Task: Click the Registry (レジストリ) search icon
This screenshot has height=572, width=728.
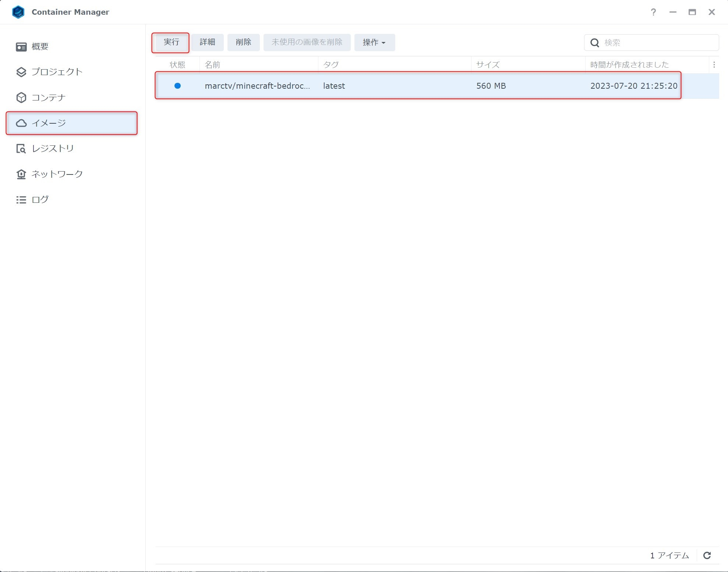Action: tap(21, 149)
